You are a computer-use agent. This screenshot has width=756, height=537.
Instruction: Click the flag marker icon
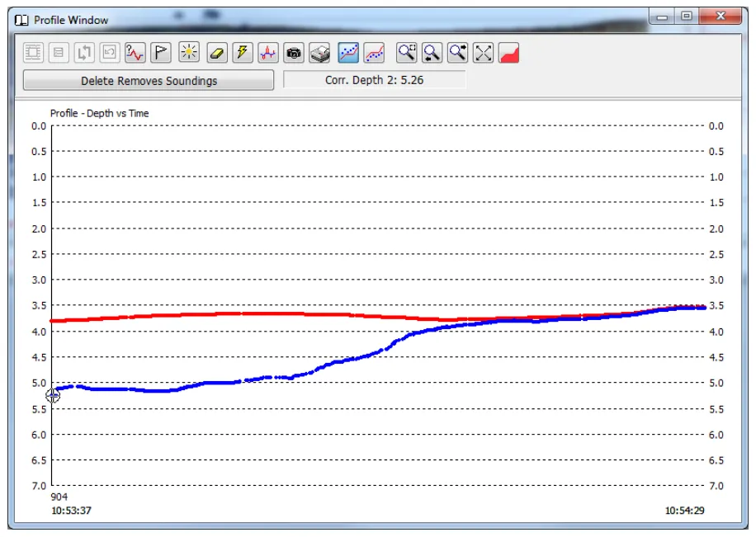tap(161, 53)
